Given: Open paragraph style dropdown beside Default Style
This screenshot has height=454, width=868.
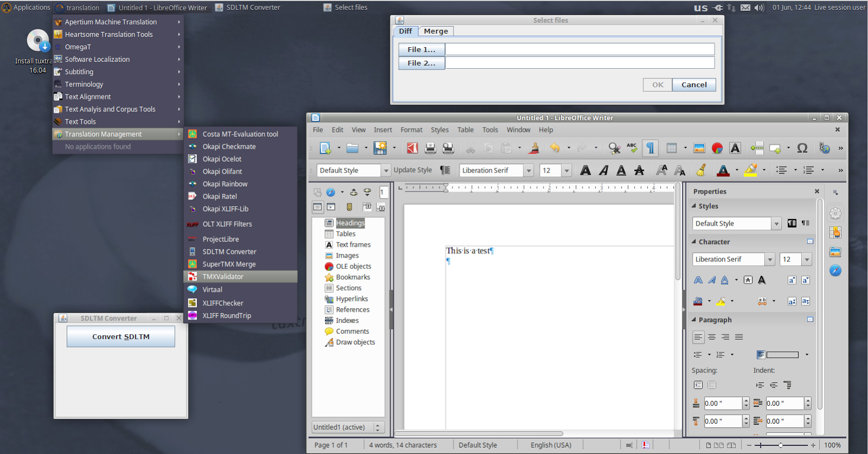Looking at the screenshot, I should (x=386, y=170).
